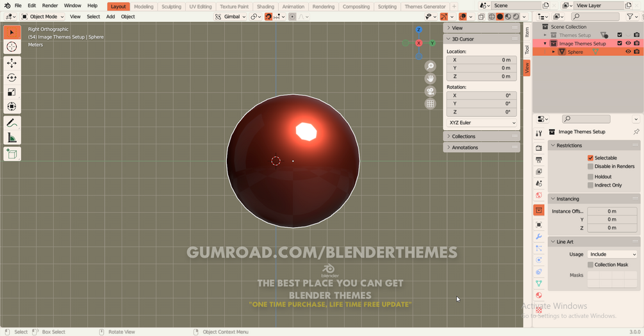Viewport: 644px width, 336px height.
Task: Select the Measure tool
Action: pos(12,138)
